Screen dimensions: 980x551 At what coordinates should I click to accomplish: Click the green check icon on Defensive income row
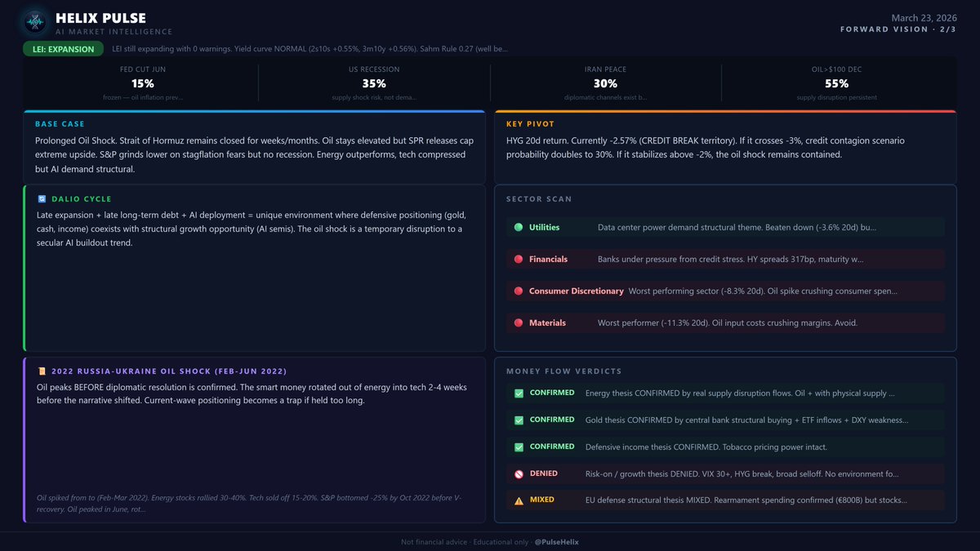[x=519, y=447]
